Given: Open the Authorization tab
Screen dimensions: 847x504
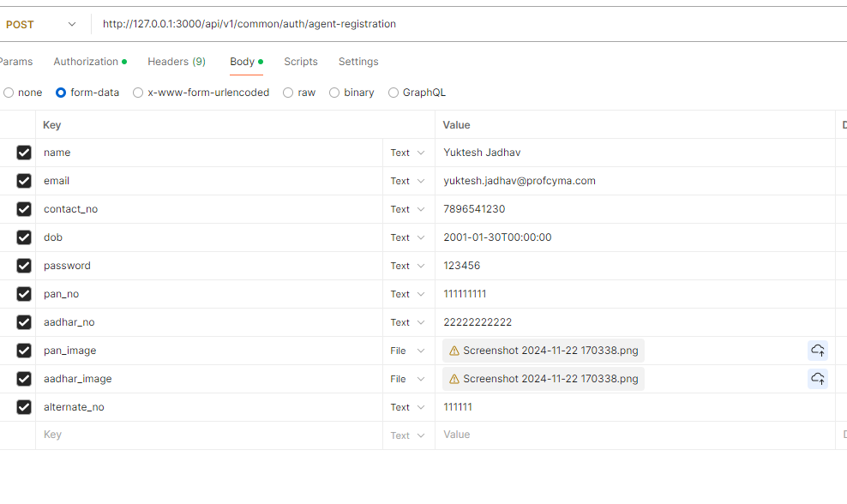Looking at the screenshot, I should pyautogui.click(x=87, y=62).
